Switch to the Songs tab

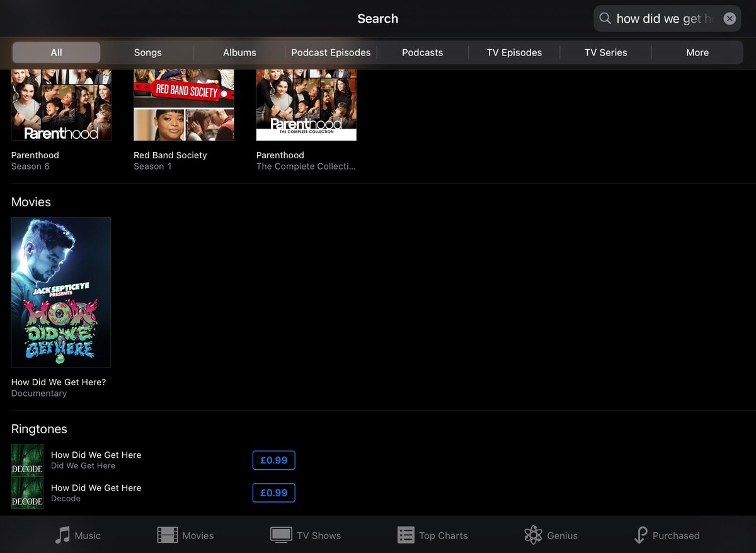[x=147, y=52]
